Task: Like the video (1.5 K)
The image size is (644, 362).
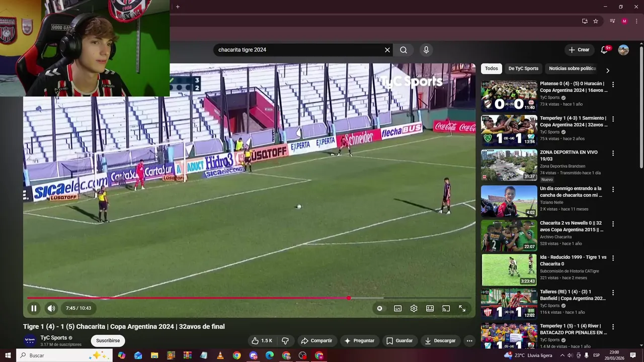Action: click(x=262, y=341)
